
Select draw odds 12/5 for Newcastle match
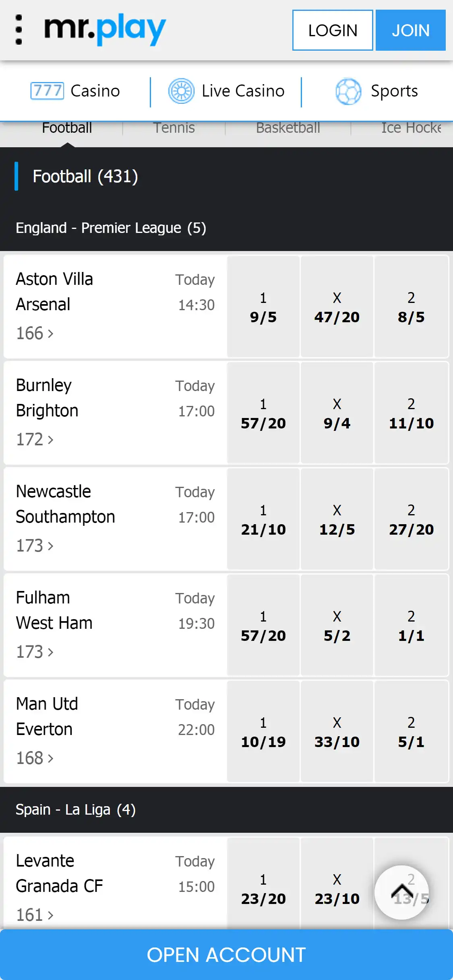coord(337,519)
